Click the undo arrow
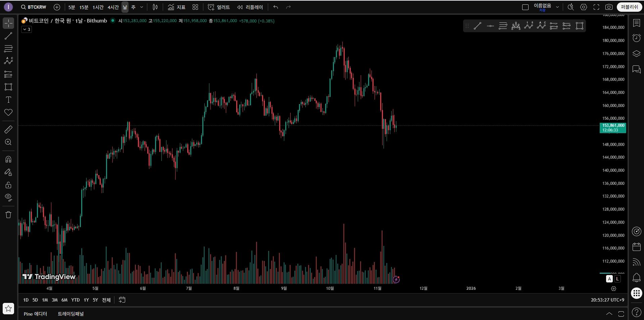644x320 pixels. 276,7
